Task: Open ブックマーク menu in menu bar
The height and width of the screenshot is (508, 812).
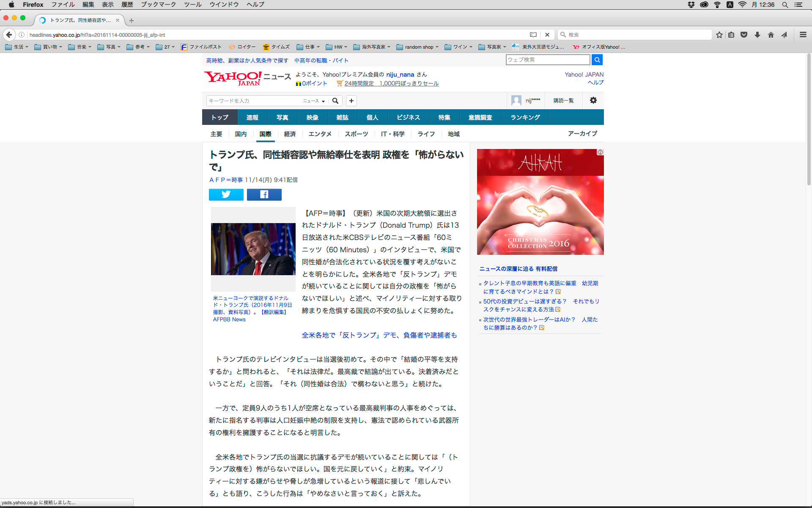Action: pyautogui.click(x=158, y=5)
